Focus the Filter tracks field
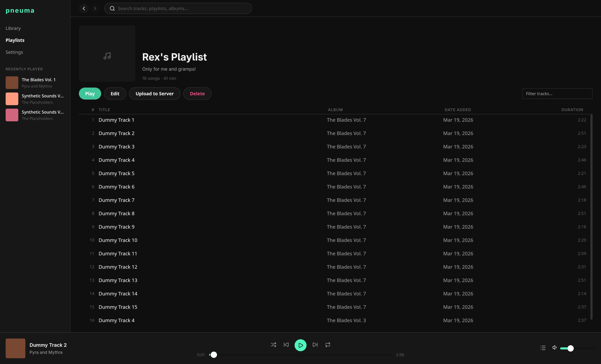 click(557, 94)
